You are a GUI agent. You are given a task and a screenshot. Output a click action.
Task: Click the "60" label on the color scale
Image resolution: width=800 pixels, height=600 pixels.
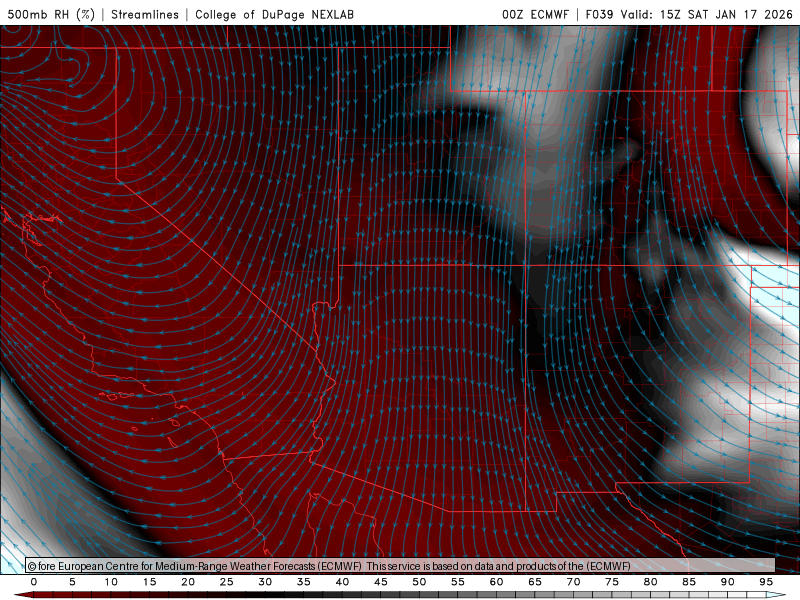point(496,582)
